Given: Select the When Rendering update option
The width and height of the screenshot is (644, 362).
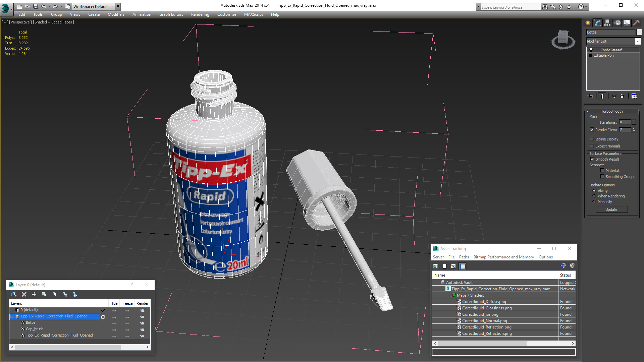Looking at the screenshot, I should click(x=594, y=196).
